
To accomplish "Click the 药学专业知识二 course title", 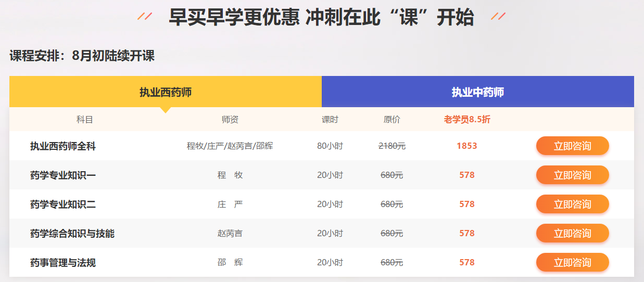I will coord(63,204).
